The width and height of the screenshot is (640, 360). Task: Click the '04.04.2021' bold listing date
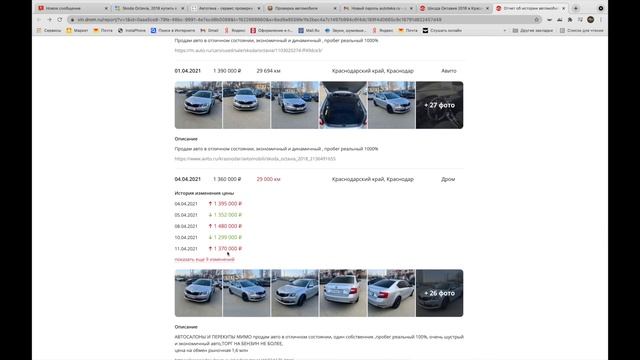click(x=188, y=179)
